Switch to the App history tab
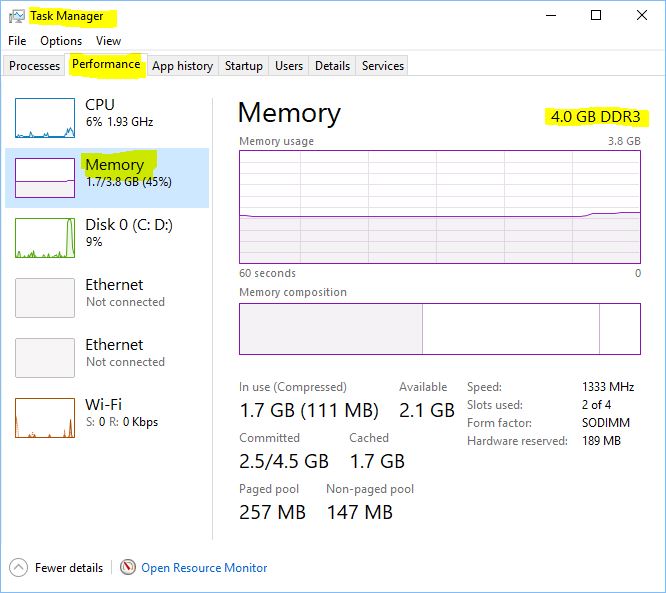The image size is (666, 593). coord(183,66)
